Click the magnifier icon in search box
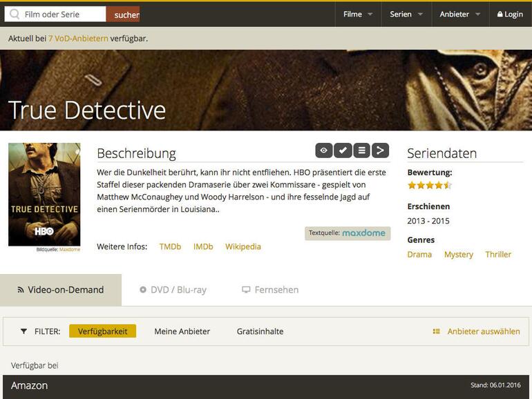Viewport: 532px width, 399px height. coord(15,14)
